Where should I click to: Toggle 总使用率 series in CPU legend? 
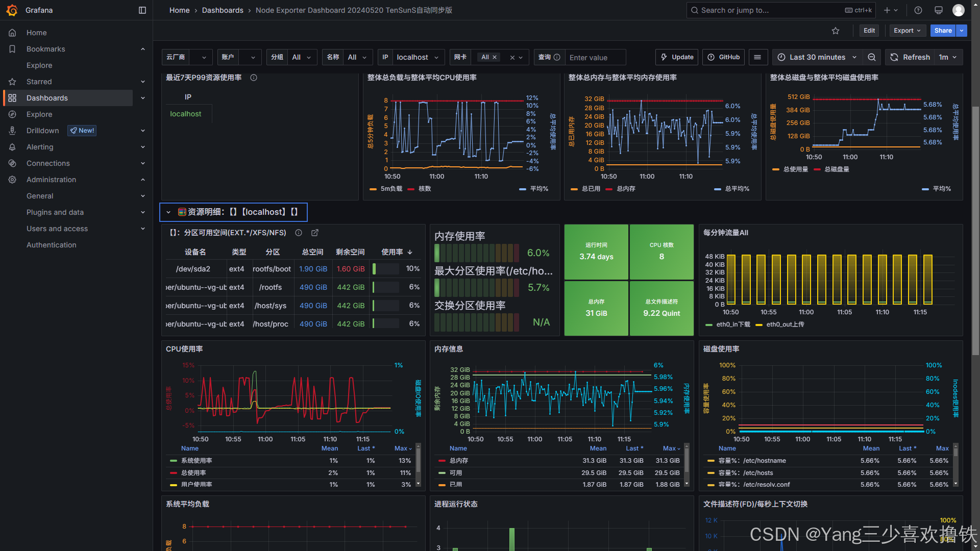tap(193, 473)
